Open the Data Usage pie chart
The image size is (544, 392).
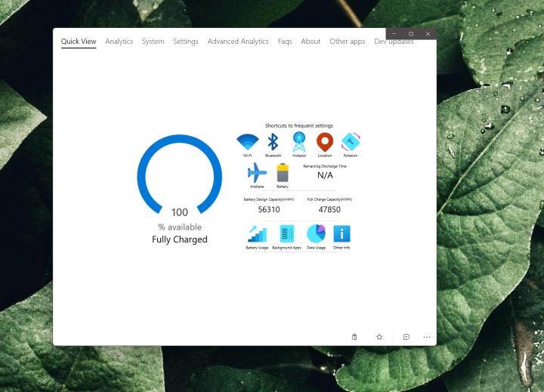click(316, 234)
